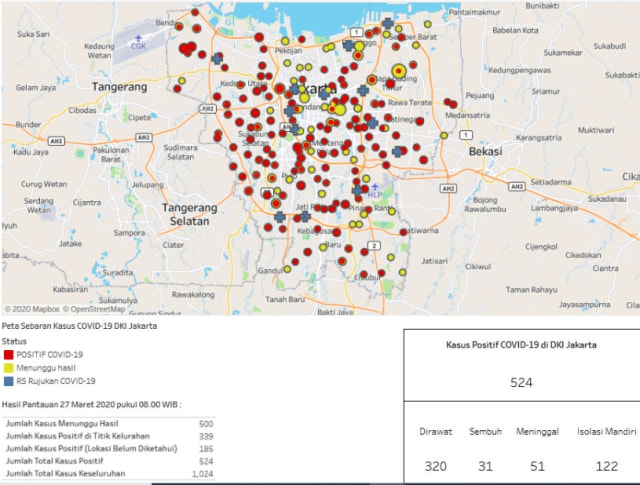Image resolution: width=640 pixels, height=485 pixels.
Task: Click the RS Rujukan COVID-19 legend label
Action: pos(56,381)
